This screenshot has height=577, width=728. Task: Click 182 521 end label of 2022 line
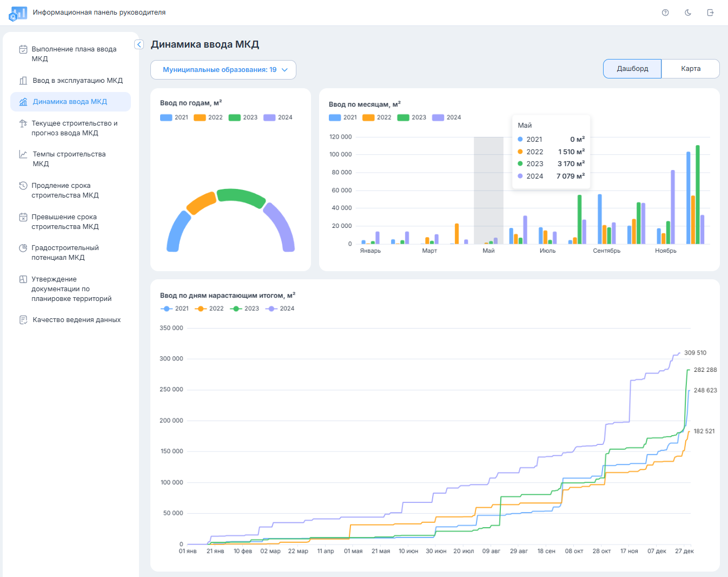[704, 431]
